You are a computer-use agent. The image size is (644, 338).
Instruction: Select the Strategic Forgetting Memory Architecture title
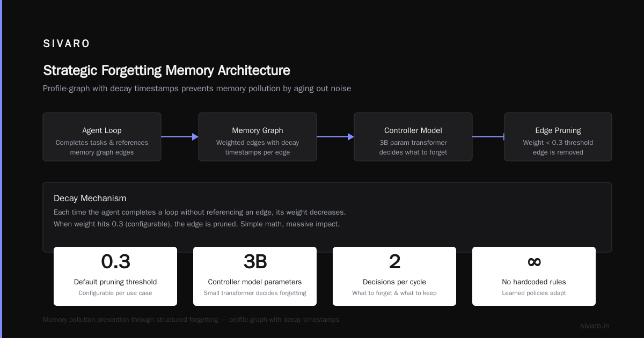point(166,70)
